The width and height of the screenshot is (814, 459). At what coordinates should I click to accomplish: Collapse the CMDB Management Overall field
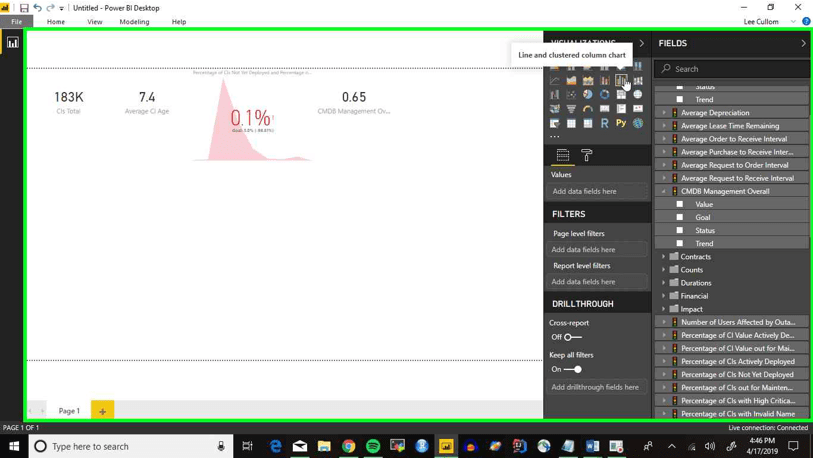[x=663, y=191]
